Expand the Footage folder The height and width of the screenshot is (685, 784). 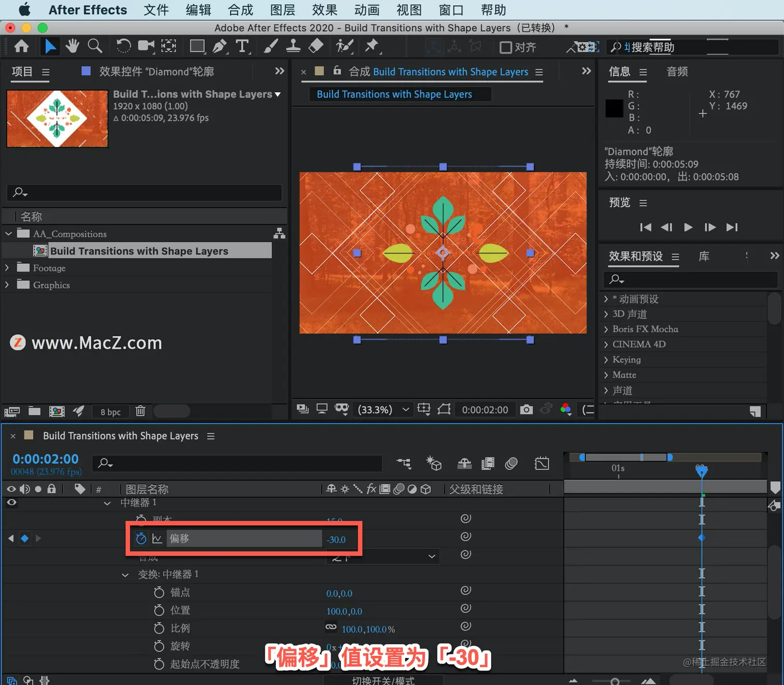(x=7, y=268)
